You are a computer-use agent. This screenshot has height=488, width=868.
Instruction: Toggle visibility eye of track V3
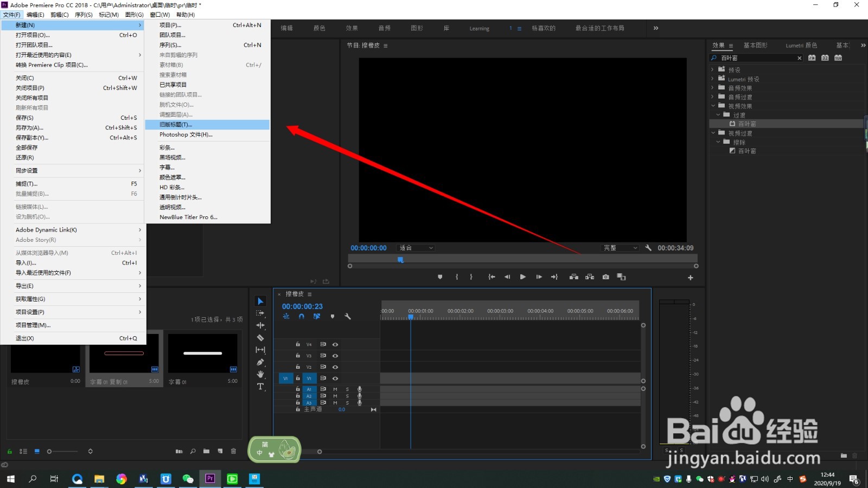(x=335, y=356)
